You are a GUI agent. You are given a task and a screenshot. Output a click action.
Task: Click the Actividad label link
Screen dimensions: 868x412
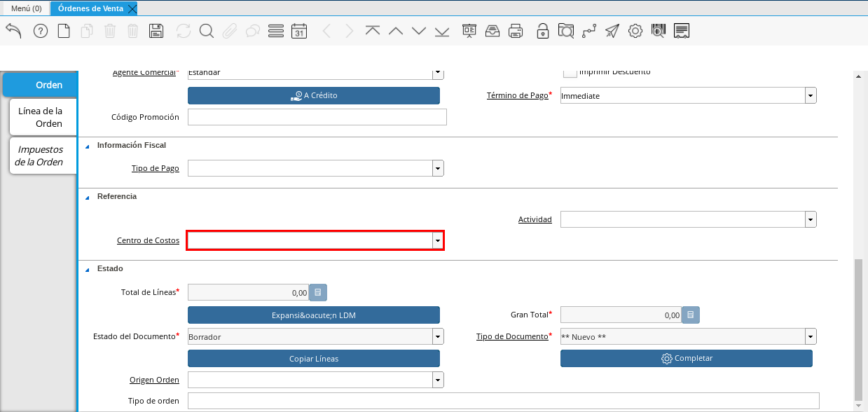(535, 219)
